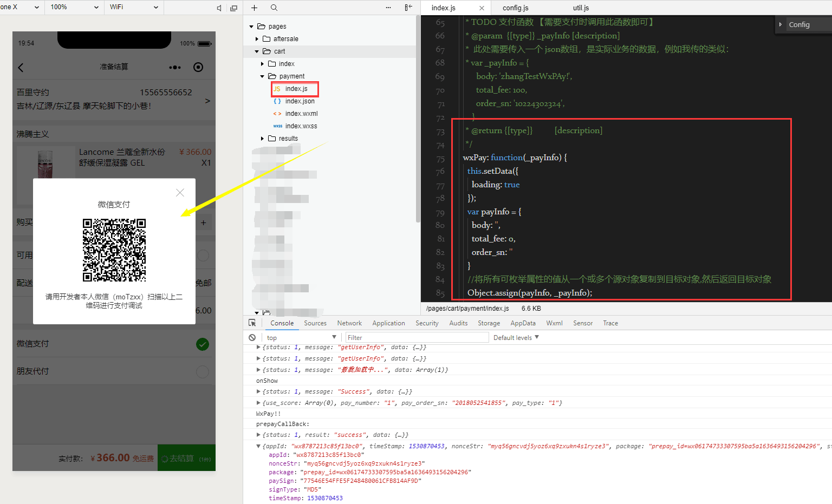Image resolution: width=832 pixels, height=504 pixels.
Task: Switch to the Network devtools tab
Action: point(349,323)
